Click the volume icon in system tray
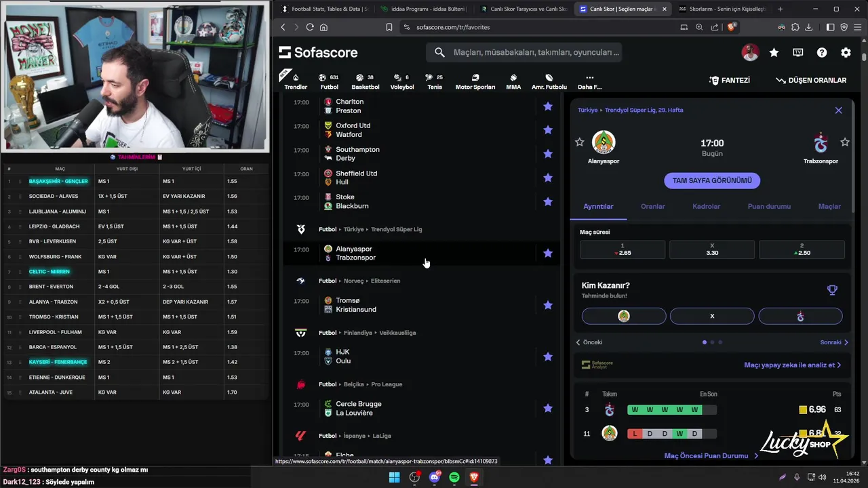Viewport: 868px width, 488px height. click(x=823, y=477)
